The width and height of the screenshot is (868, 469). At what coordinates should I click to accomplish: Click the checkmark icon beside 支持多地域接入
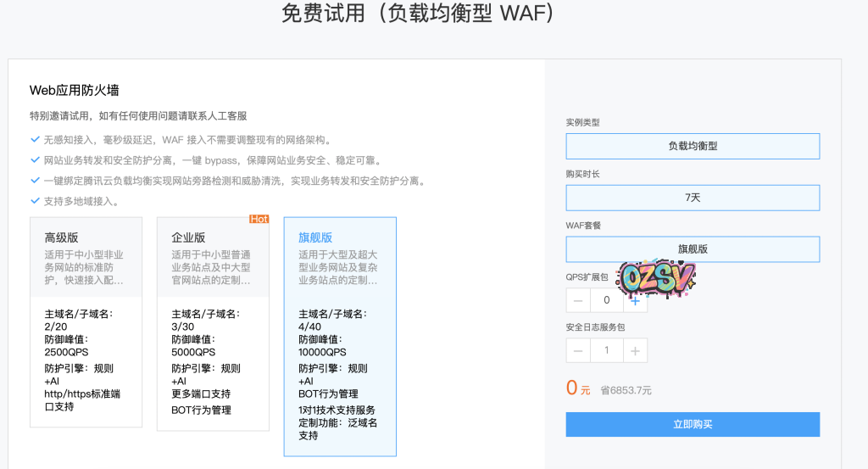tap(35, 201)
